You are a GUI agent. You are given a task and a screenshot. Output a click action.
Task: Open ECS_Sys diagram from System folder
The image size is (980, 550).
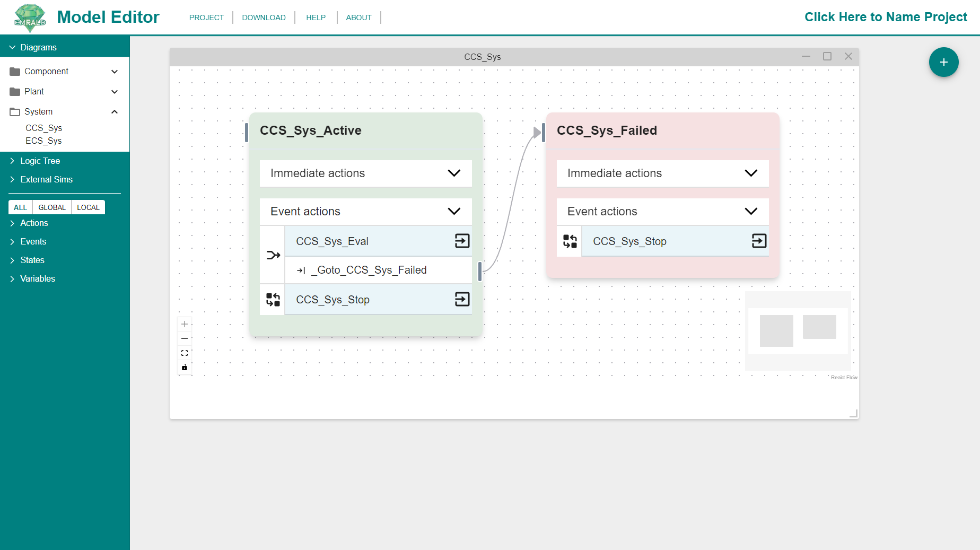click(43, 141)
